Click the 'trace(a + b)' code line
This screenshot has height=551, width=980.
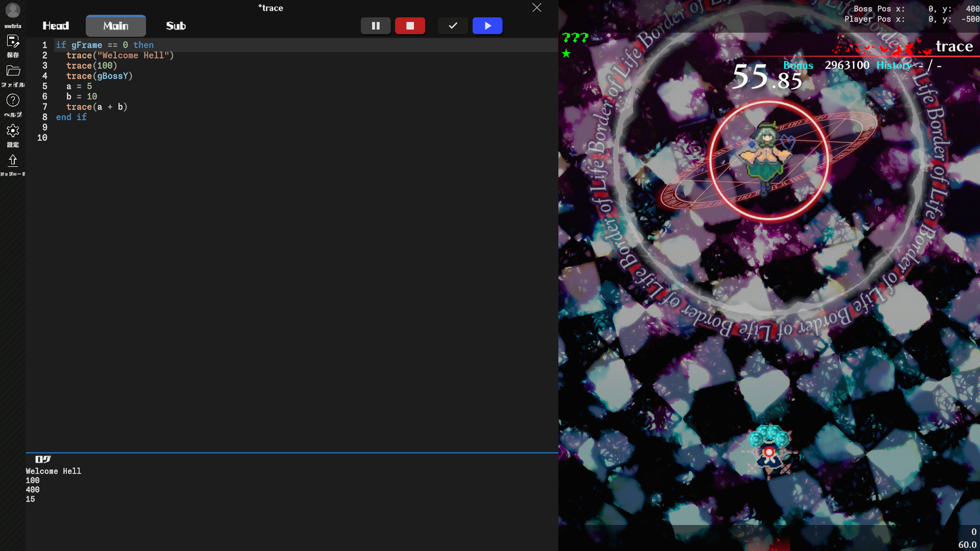click(97, 107)
